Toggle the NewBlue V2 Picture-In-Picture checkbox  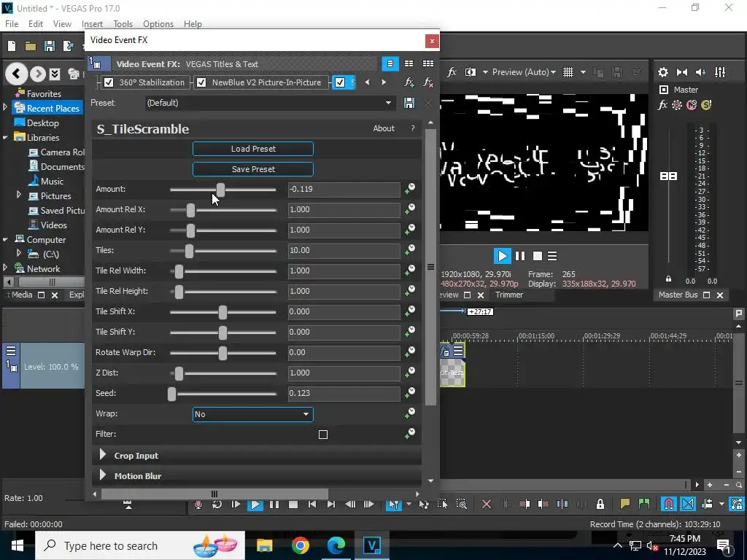(201, 82)
